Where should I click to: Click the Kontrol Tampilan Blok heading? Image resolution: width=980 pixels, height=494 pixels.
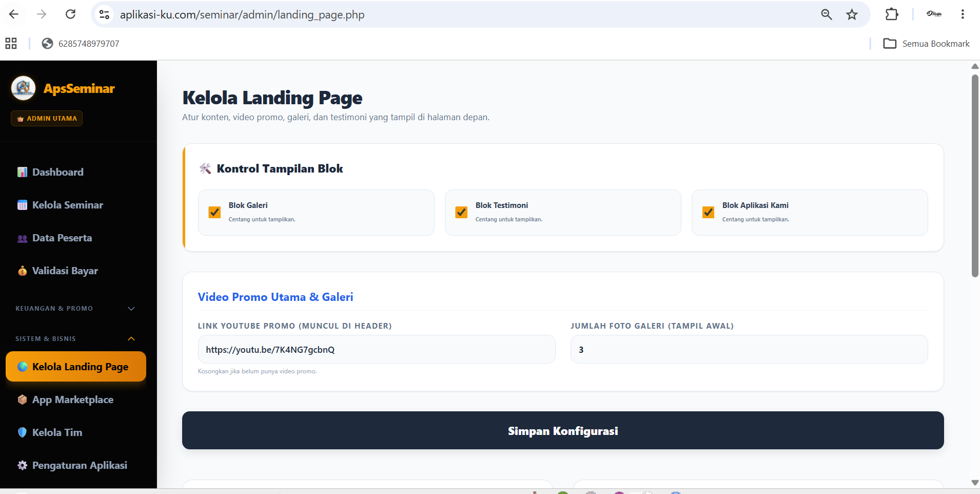pos(280,168)
